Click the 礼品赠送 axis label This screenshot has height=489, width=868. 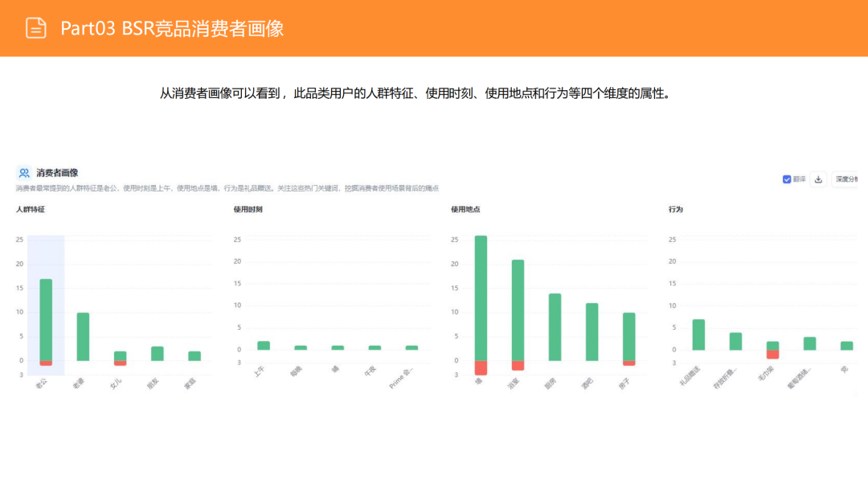tap(690, 376)
